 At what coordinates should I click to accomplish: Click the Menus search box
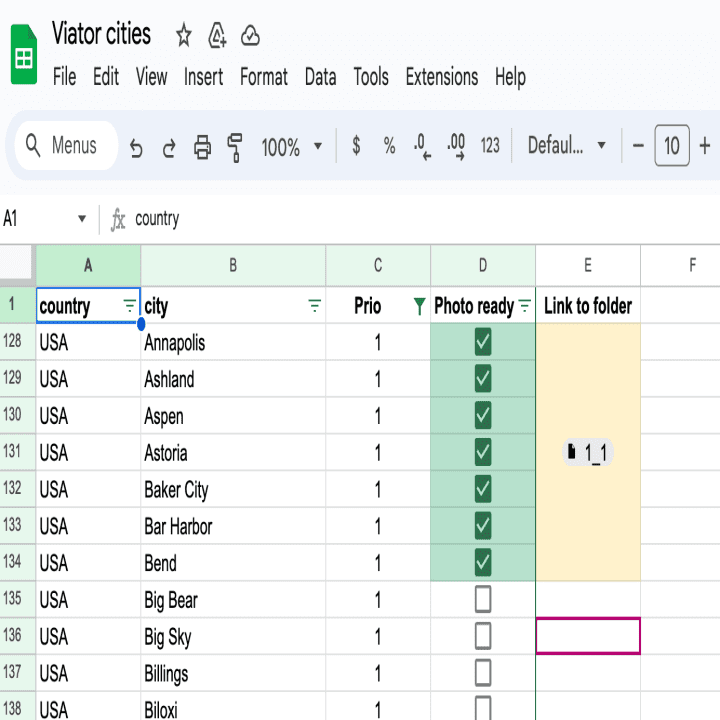tap(67, 146)
